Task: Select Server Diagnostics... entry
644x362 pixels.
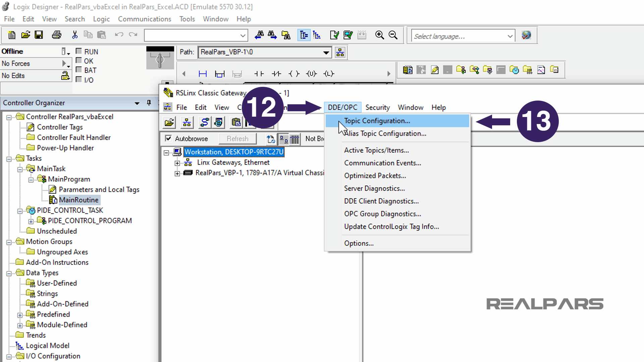Action: click(397, 188)
